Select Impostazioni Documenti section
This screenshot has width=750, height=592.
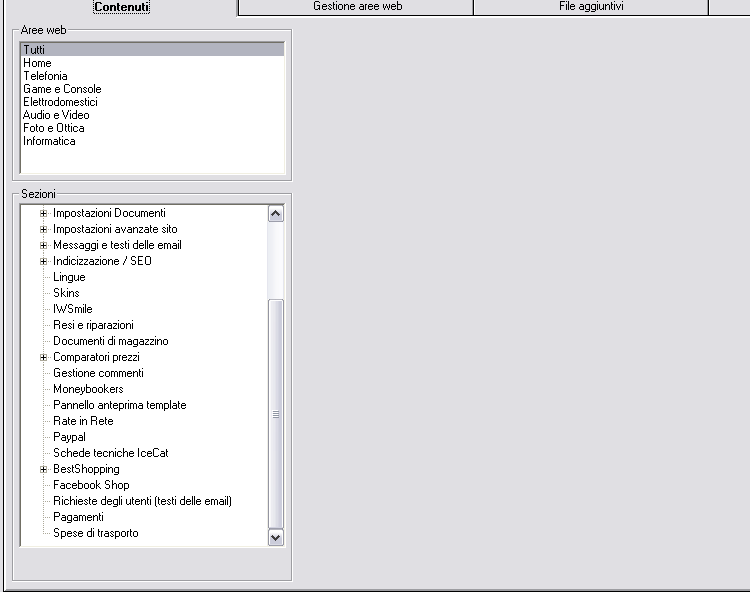[x=110, y=213]
